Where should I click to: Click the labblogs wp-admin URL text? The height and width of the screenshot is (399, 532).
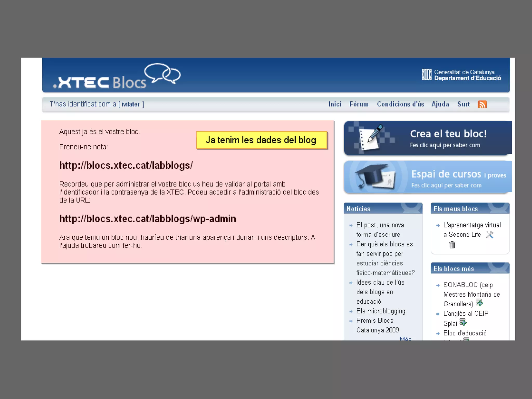click(148, 219)
